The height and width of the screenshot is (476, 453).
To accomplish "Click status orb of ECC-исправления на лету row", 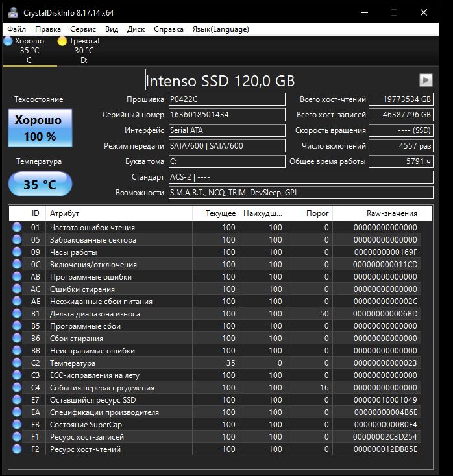I will click(17, 375).
